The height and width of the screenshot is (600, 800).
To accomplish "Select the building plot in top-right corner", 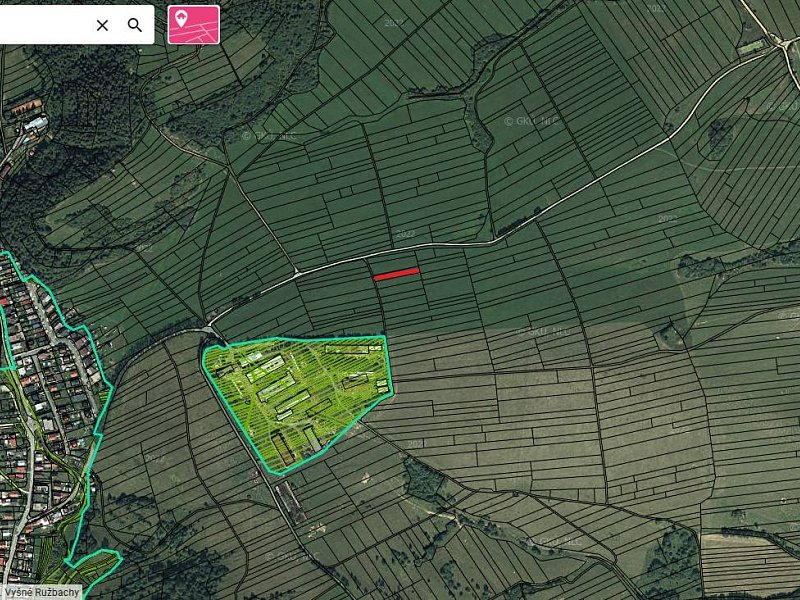I will (752, 45).
